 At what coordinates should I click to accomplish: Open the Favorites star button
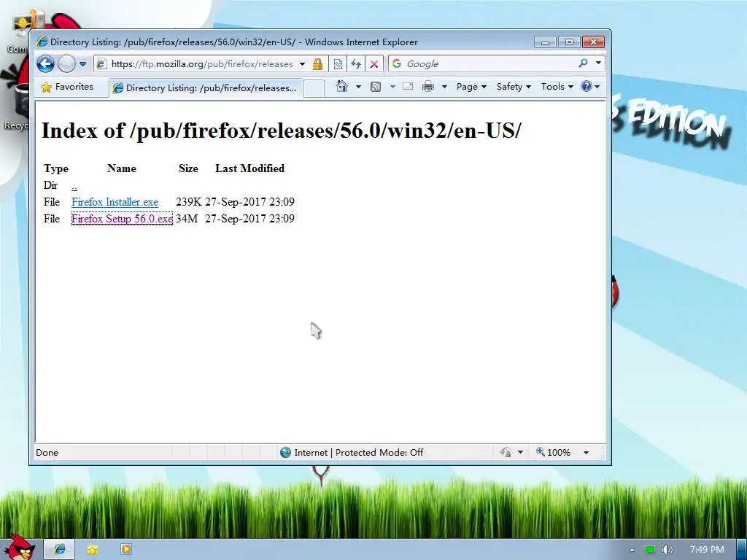67,87
